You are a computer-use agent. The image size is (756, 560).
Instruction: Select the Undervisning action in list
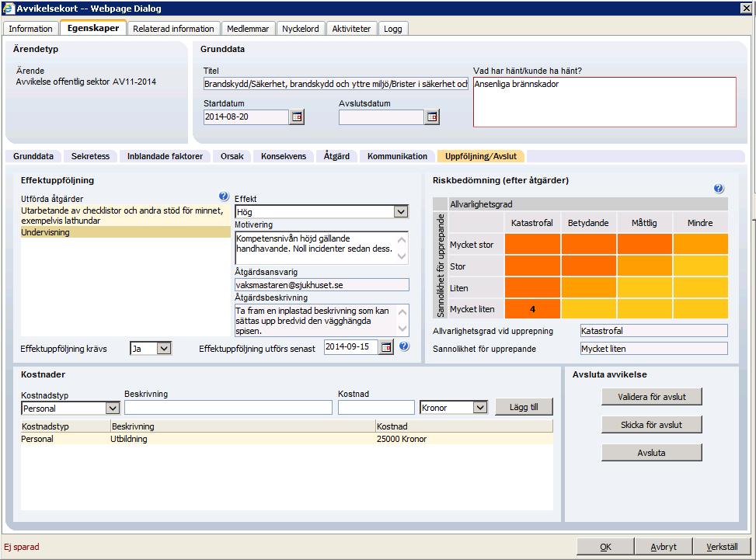125,232
